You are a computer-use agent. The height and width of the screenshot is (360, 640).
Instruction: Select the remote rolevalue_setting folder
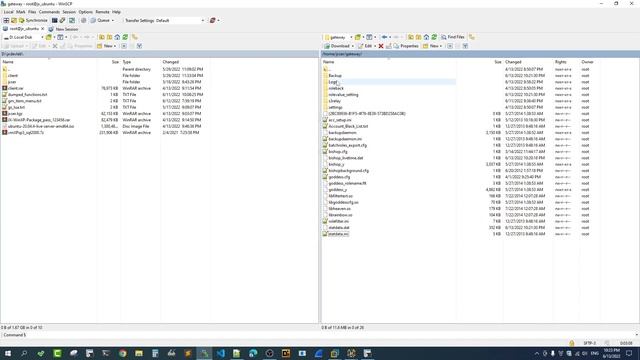[x=343, y=95]
